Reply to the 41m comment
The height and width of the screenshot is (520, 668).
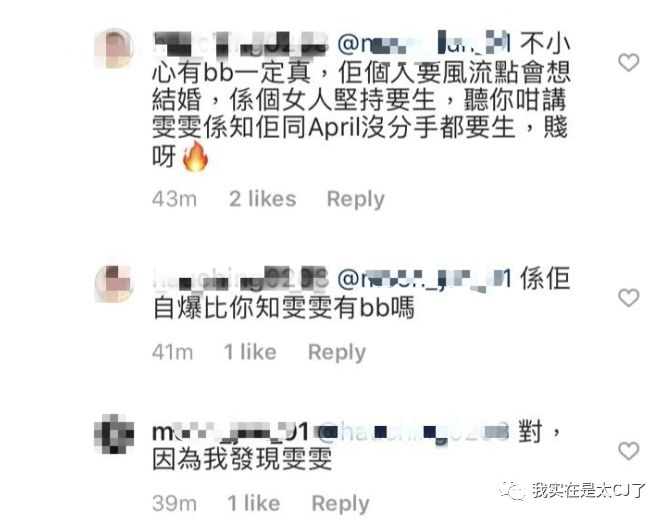[x=337, y=352]
